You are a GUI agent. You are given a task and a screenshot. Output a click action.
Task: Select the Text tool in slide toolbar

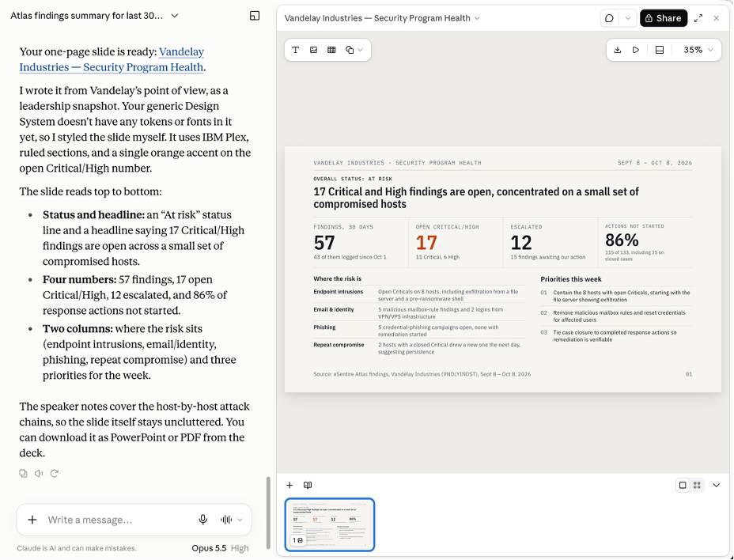pyautogui.click(x=295, y=50)
